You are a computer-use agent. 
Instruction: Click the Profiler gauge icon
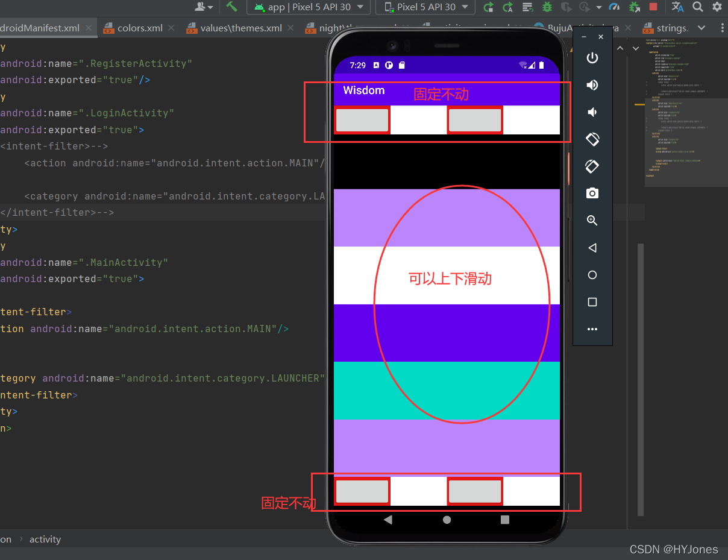pyautogui.click(x=614, y=7)
